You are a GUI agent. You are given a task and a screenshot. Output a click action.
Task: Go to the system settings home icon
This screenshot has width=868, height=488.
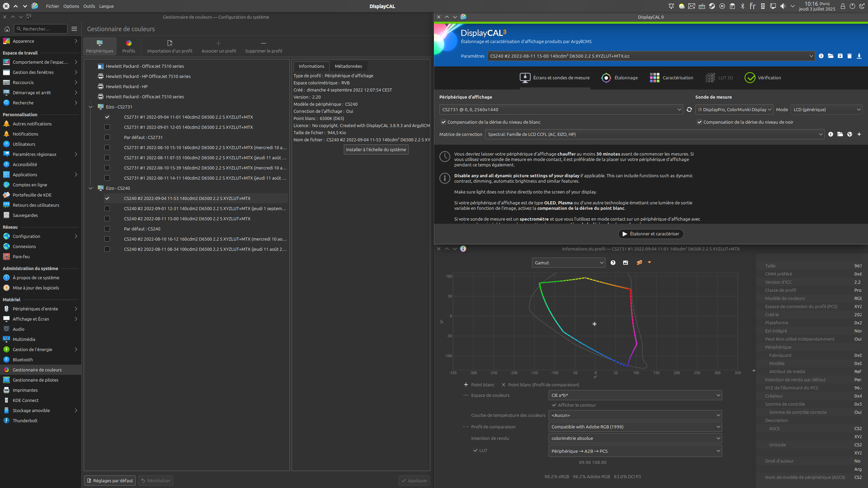click(x=7, y=29)
